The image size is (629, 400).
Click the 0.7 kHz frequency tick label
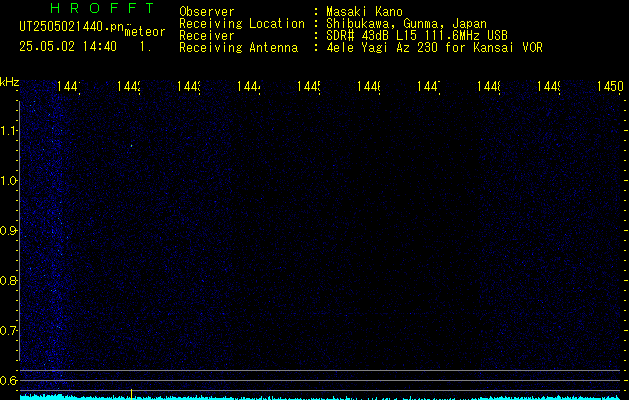8,331
